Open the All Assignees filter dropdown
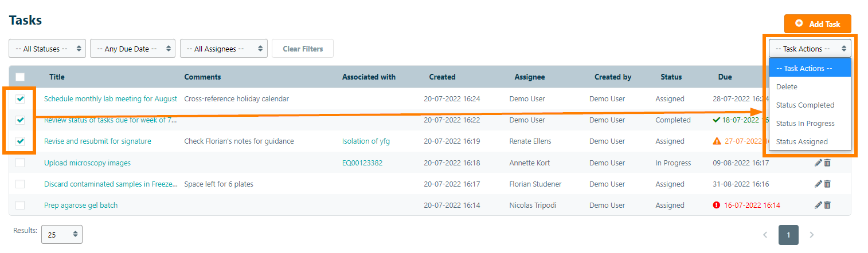This screenshot has height=253, width=868. click(224, 49)
